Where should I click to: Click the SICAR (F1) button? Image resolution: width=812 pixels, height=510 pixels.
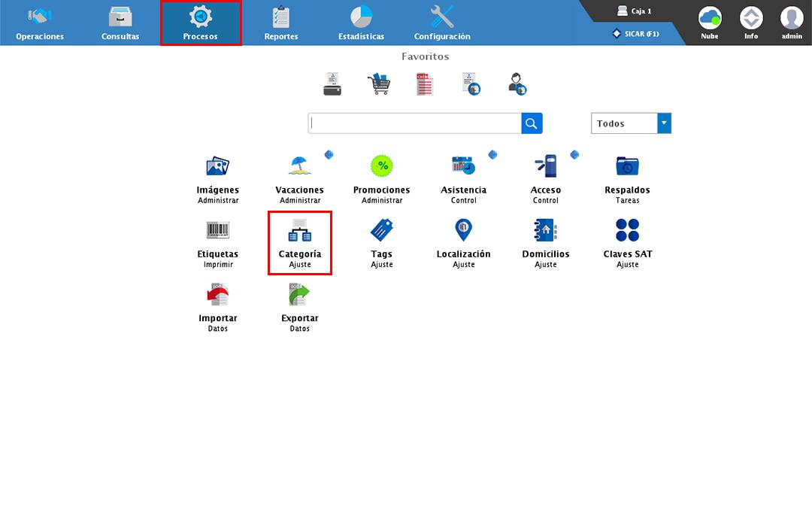(636, 34)
